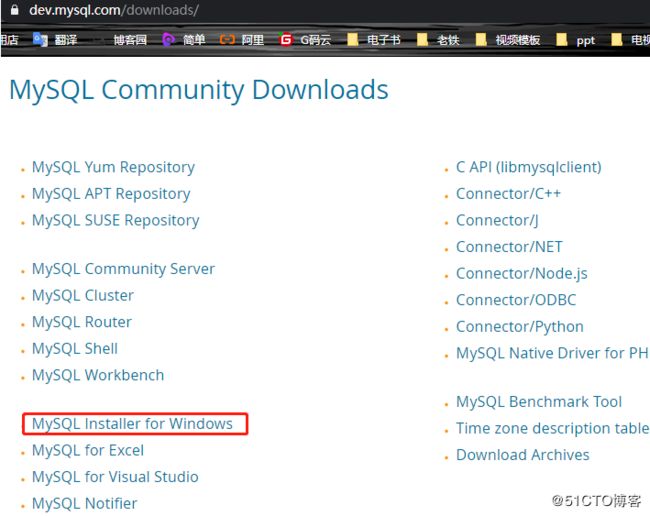Open the 翻译 bookmark
Screen dimensions: 650x516
(55, 40)
